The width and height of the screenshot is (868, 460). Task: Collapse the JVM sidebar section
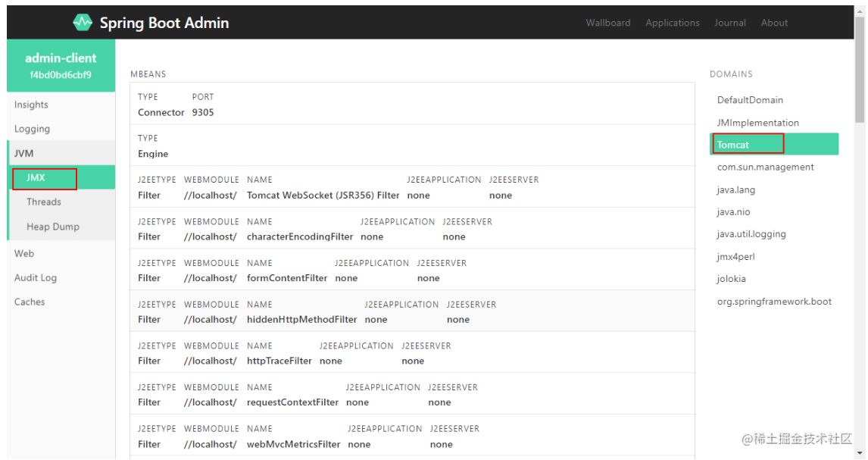(x=61, y=153)
